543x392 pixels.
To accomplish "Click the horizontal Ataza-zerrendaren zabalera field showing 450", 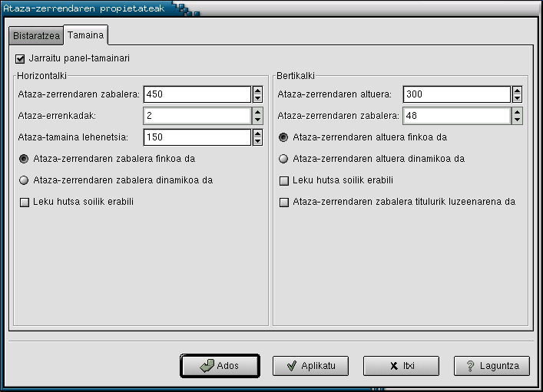I will (x=197, y=94).
